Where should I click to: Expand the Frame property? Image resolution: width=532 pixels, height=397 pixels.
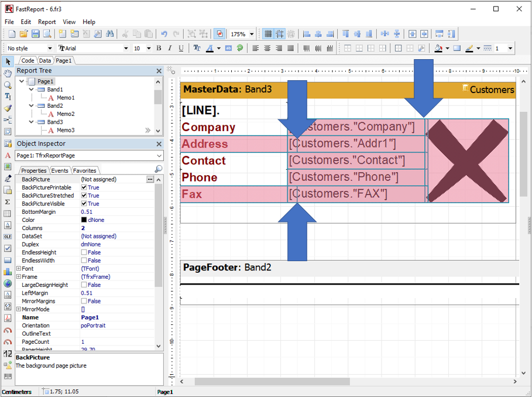coord(19,276)
